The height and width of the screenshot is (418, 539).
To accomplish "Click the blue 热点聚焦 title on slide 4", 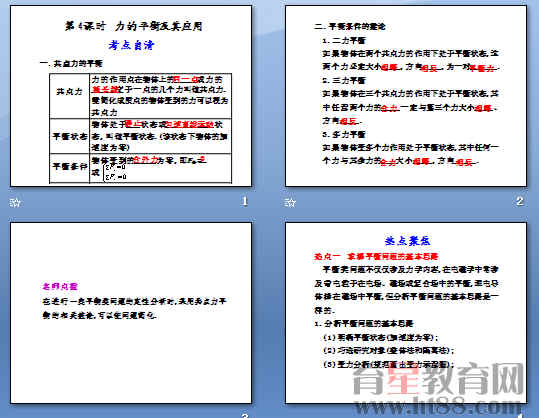I will pyautogui.click(x=407, y=241).
